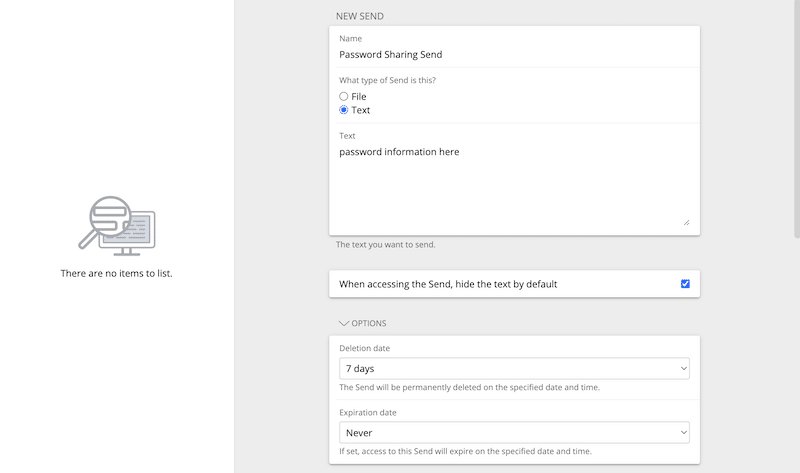This screenshot has height=473, width=800.
Task: Click inside the password information text area
Action: pyautogui.click(x=514, y=186)
